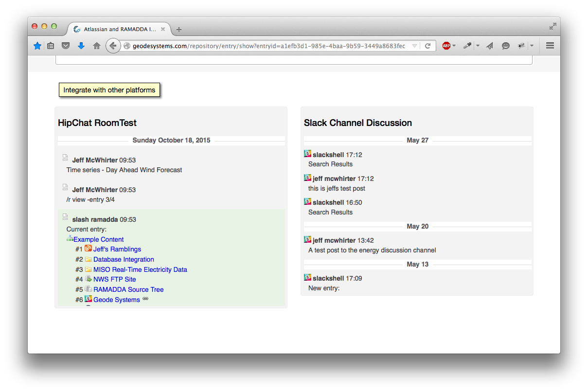Screen dimensions: 588x392
Task: Click the icon beside NWS FTP Site
Action: 88,279
